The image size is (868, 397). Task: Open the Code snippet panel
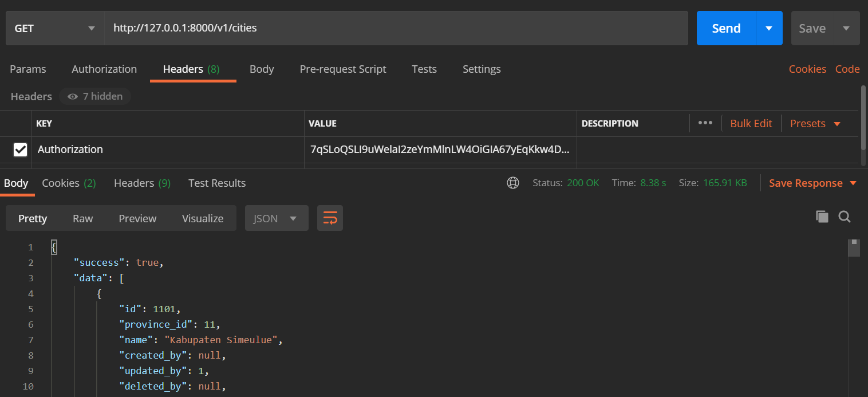[847, 69]
